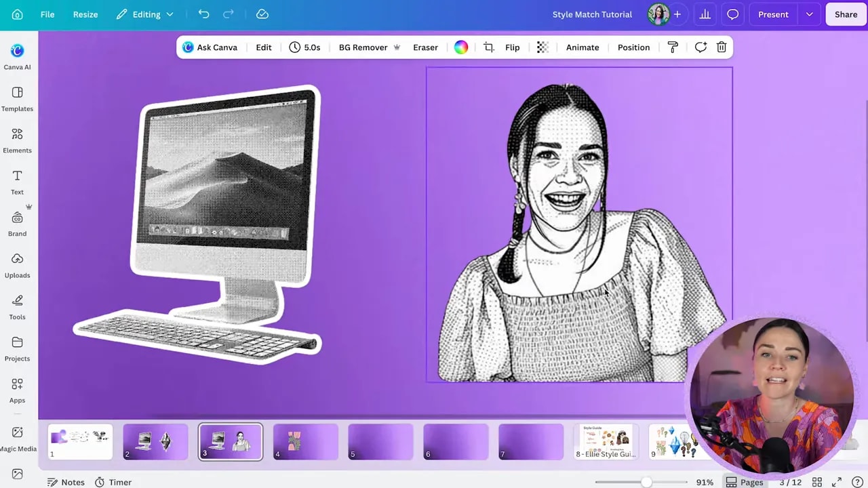Toggle the Pages view
The image size is (868, 488).
[745, 482]
